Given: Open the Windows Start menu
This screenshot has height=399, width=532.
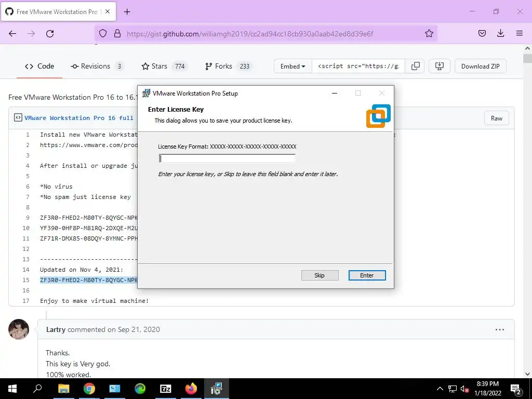Looking at the screenshot, I should tap(12, 389).
